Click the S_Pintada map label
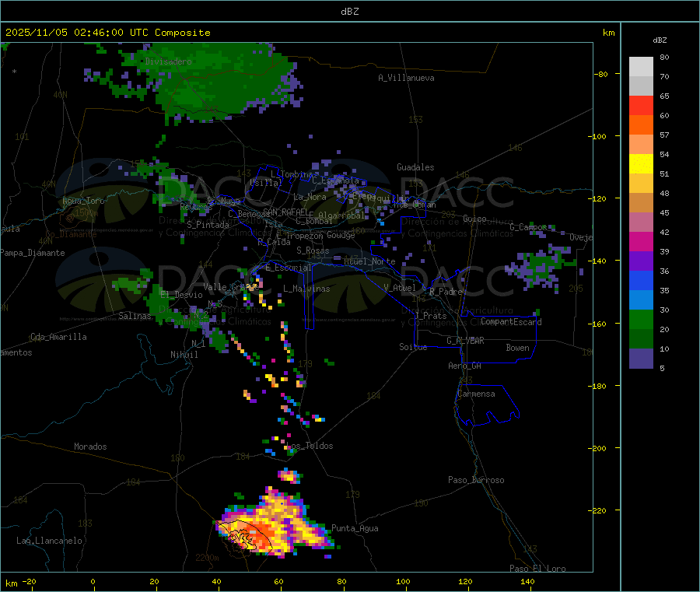Screen dimensions: 700x592 (208, 225)
